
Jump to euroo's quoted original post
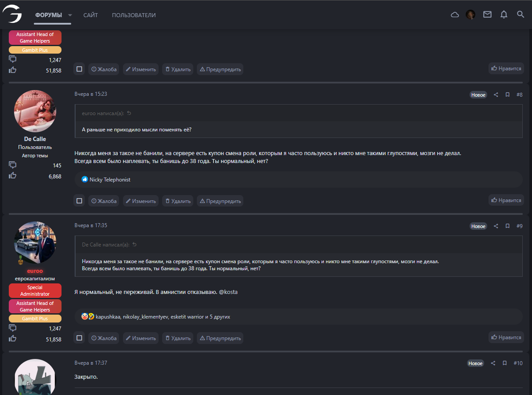tap(129, 113)
